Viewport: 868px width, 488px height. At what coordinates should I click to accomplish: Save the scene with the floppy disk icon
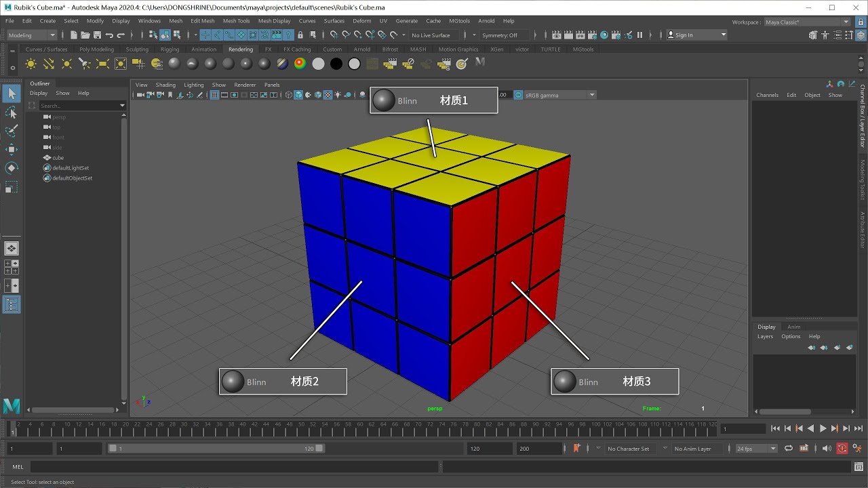[97, 35]
